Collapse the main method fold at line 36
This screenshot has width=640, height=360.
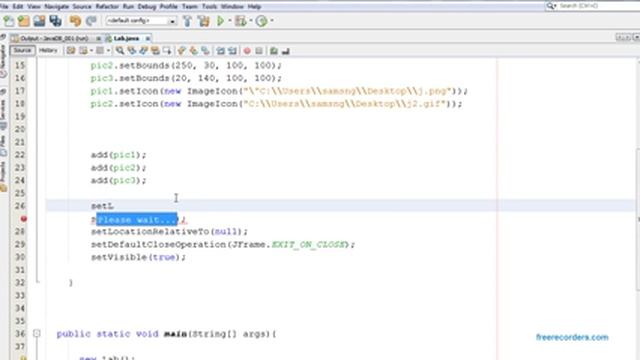click(x=37, y=333)
